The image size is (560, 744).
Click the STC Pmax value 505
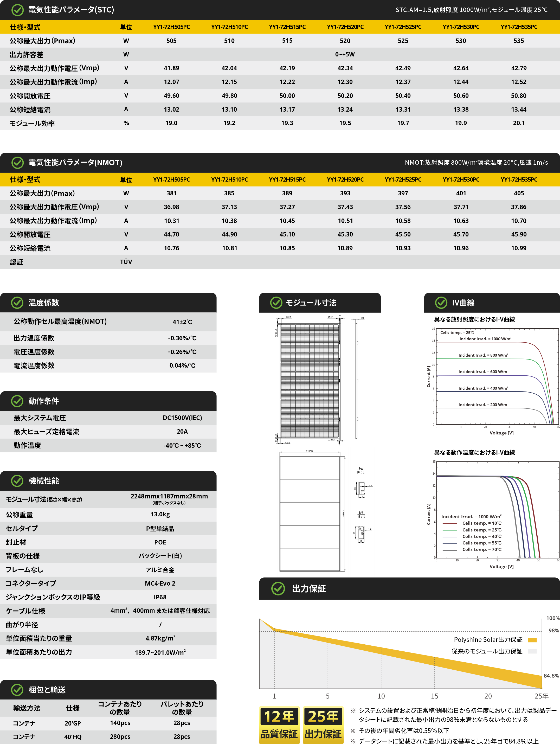pos(171,41)
